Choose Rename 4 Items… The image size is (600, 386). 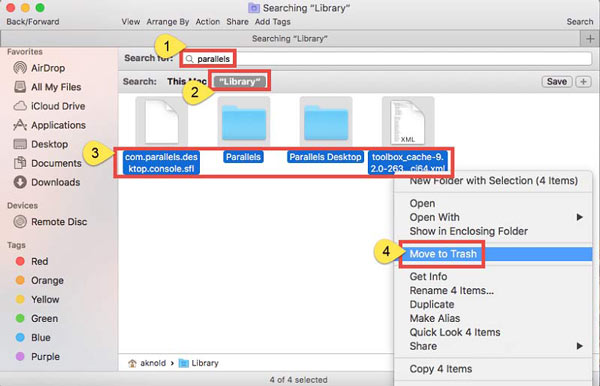pyautogui.click(x=494, y=290)
